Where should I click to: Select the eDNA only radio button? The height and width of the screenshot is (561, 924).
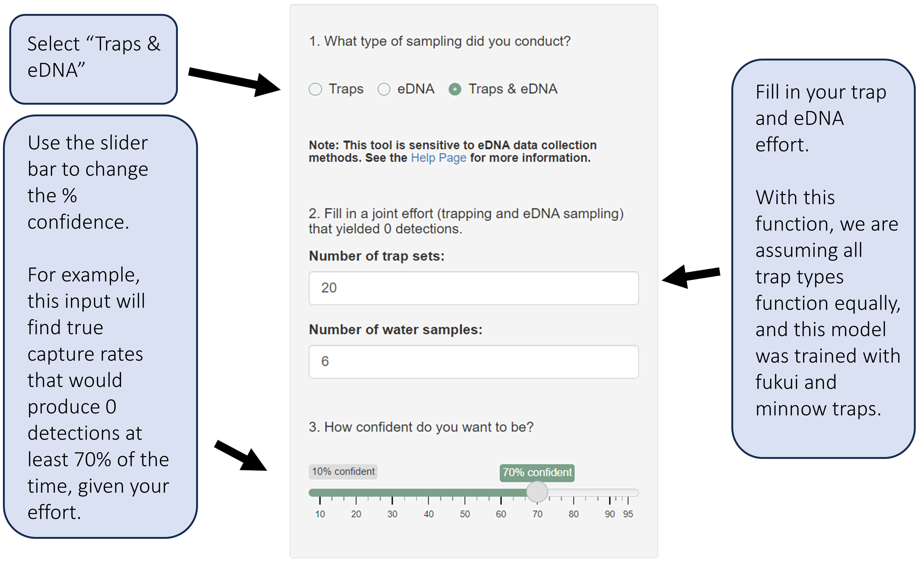pyautogui.click(x=384, y=89)
